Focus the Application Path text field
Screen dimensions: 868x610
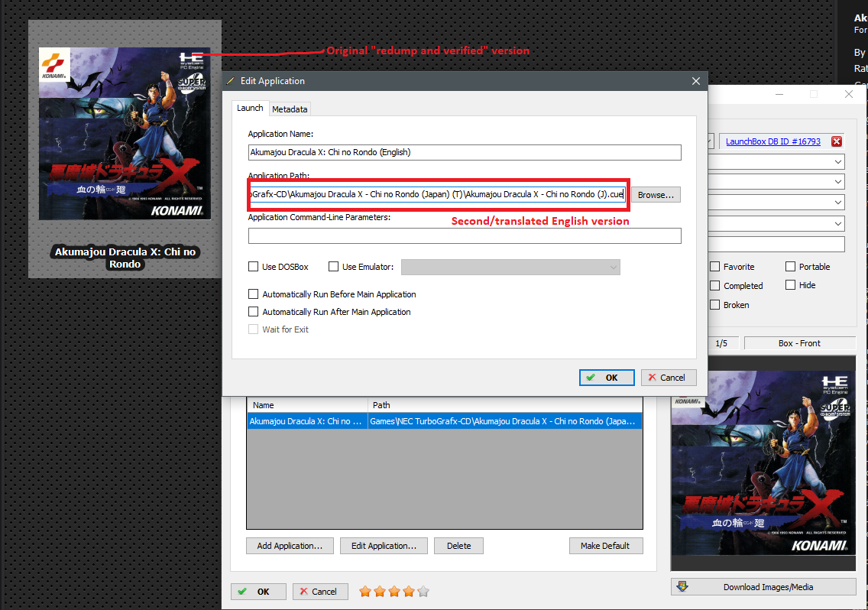tap(437, 194)
